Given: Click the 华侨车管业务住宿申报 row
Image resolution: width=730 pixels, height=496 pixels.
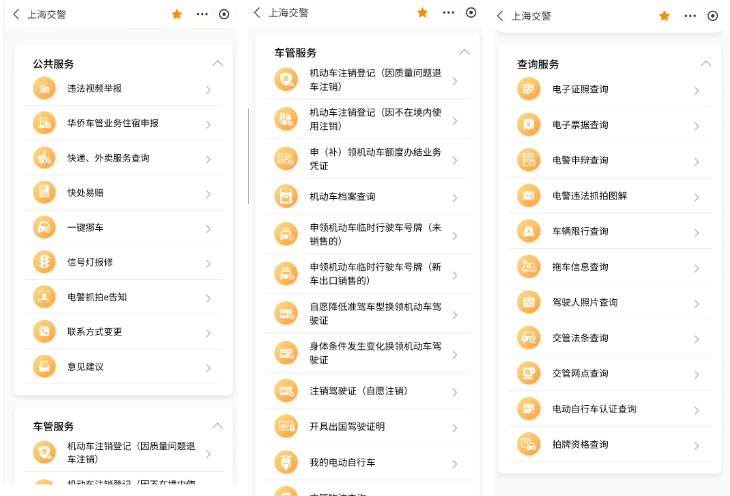Looking at the screenshot, I should click(x=112, y=124).
